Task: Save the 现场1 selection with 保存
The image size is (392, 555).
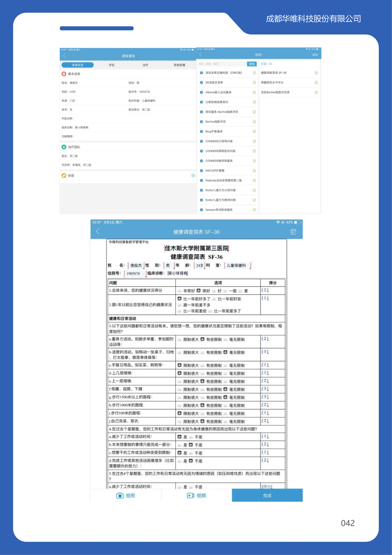Action: 315,55
